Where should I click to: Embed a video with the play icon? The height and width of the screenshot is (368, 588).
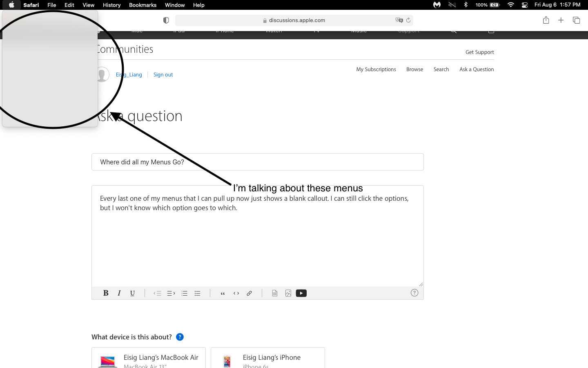pyautogui.click(x=301, y=293)
